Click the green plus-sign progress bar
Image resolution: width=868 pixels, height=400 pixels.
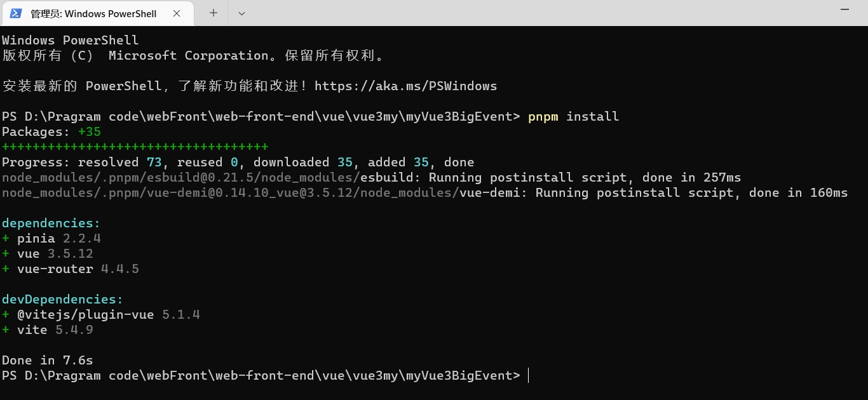(x=135, y=147)
